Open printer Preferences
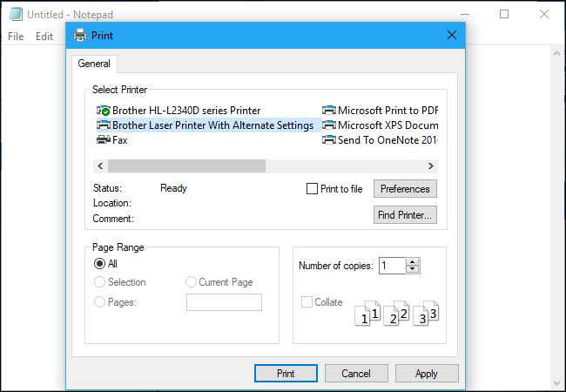Viewport: 566px width, 392px height. (405, 189)
